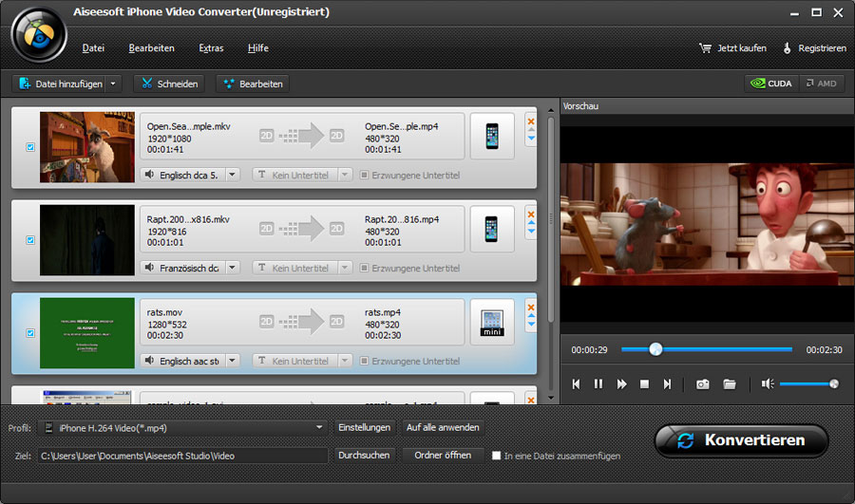Image resolution: width=855 pixels, height=504 pixels.
Task: Click Schneiden toolbar button
Action: pos(169,84)
